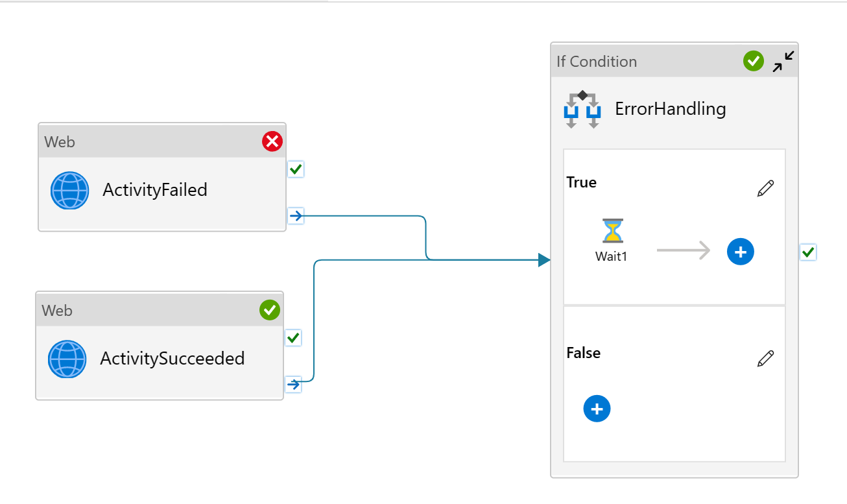Click the success output port of ErrorHandling
The image size is (847, 504).
pos(807,252)
